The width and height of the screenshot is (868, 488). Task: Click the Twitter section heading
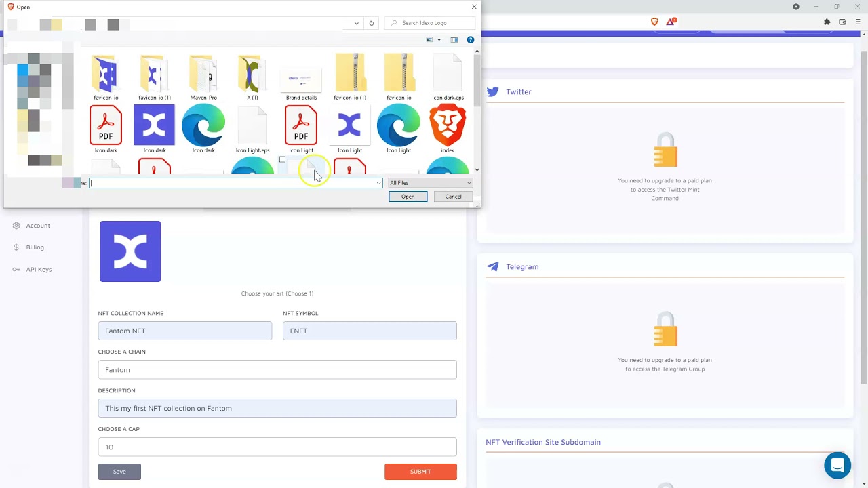click(x=519, y=91)
